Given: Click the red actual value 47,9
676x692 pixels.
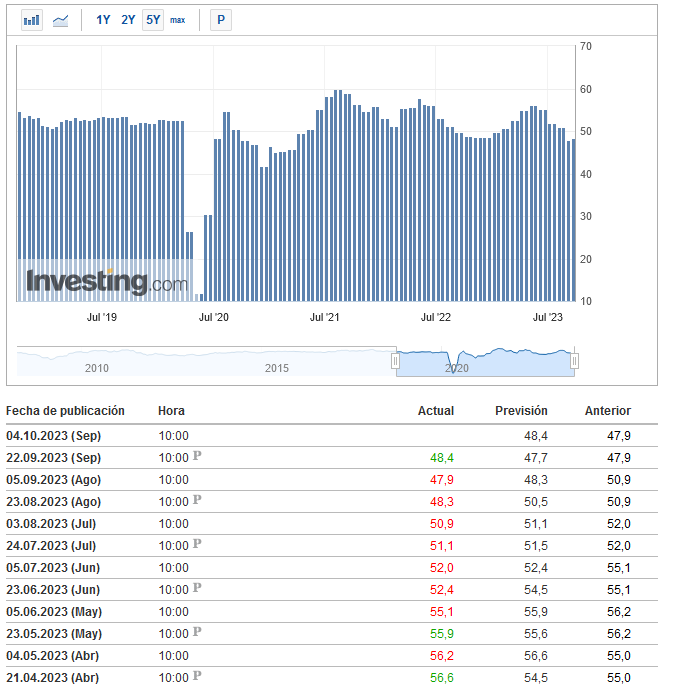Looking at the screenshot, I should [x=442, y=480].
